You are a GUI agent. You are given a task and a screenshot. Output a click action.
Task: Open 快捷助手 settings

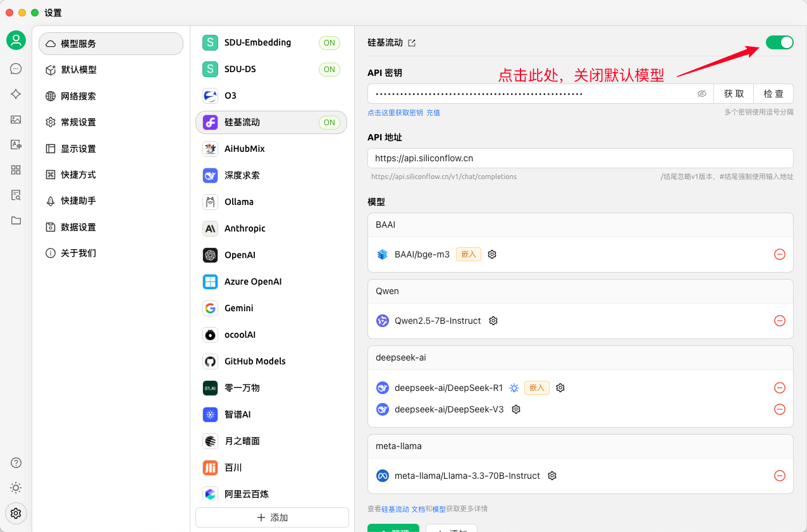click(x=111, y=201)
